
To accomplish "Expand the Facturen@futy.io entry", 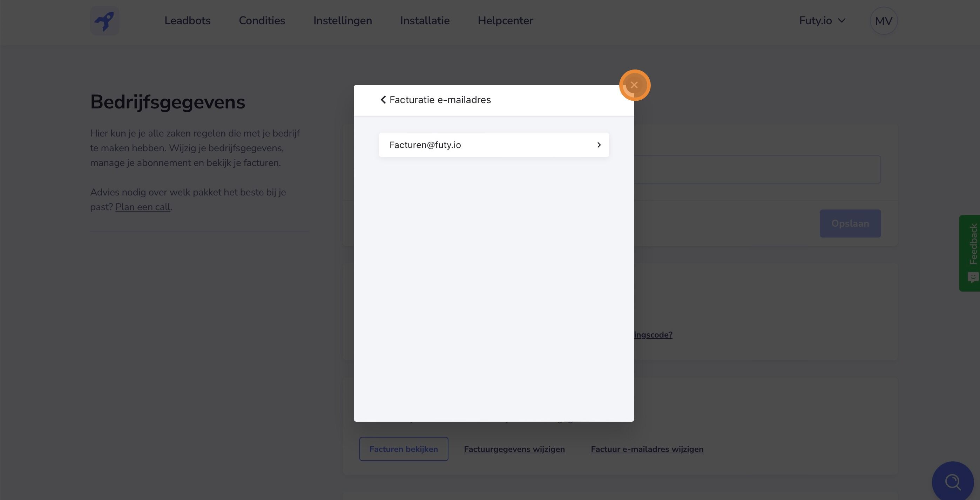I will coord(493,145).
